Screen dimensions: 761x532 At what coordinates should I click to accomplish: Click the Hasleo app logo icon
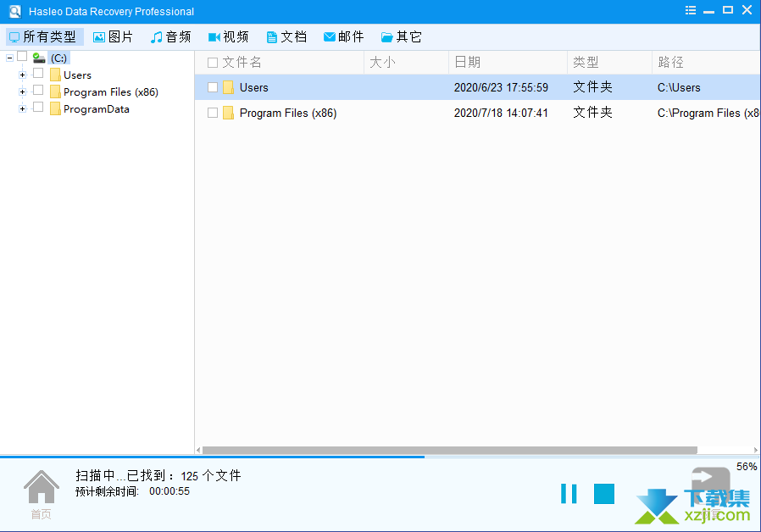pyautogui.click(x=15, y=11)
